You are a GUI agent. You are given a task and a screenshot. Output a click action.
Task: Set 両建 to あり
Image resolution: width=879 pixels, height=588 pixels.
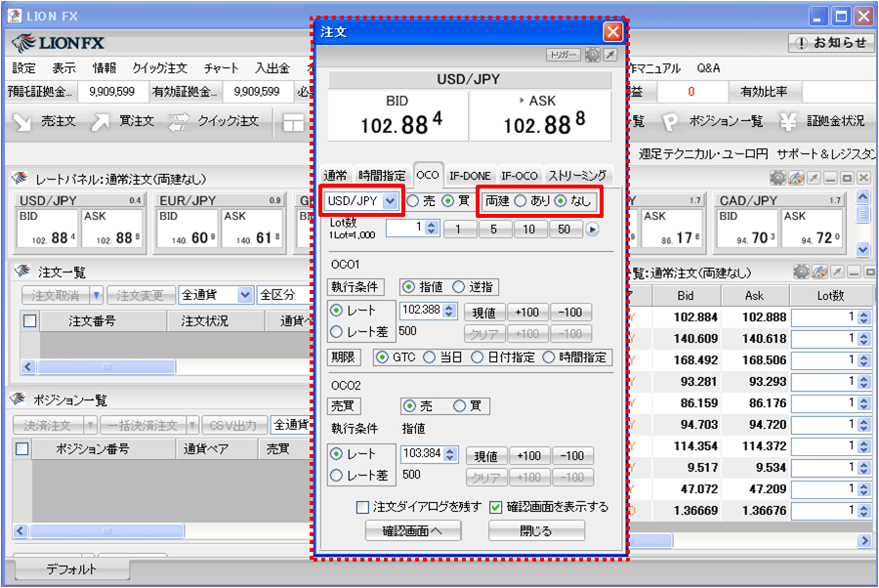(x=521, y=200)
